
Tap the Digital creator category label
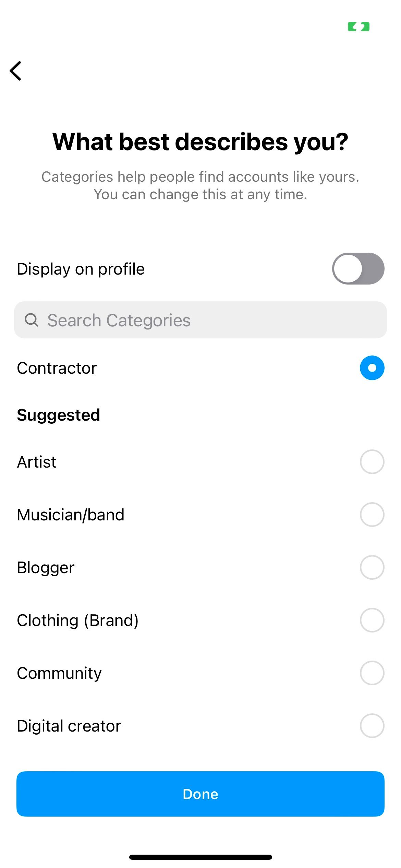69,726
